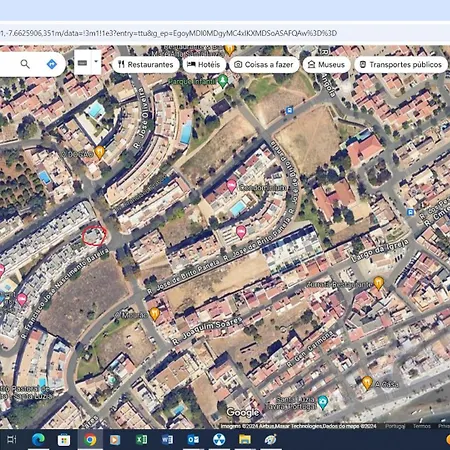
Task: Click the Termos link in map footer
Action: 421,426
